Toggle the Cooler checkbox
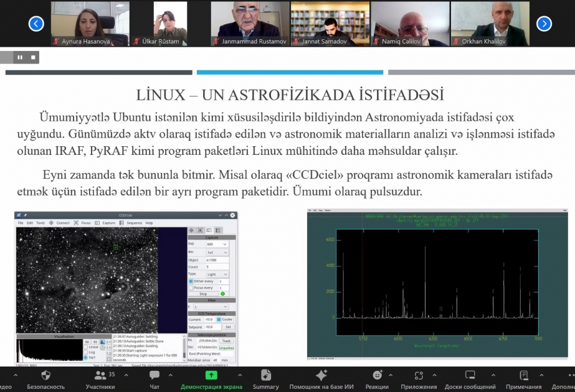575x392 pixels. click(x=219, y=319)
